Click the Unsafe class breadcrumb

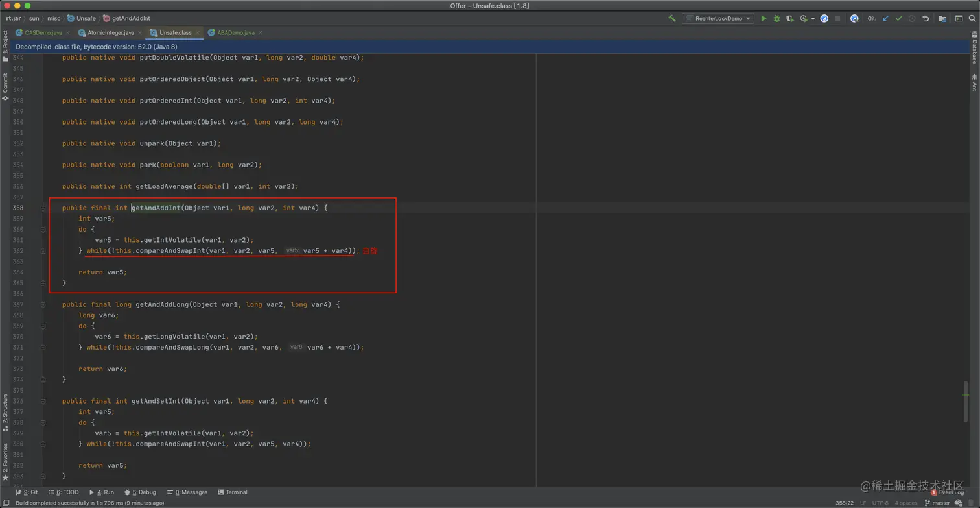[x=82, y=18]
